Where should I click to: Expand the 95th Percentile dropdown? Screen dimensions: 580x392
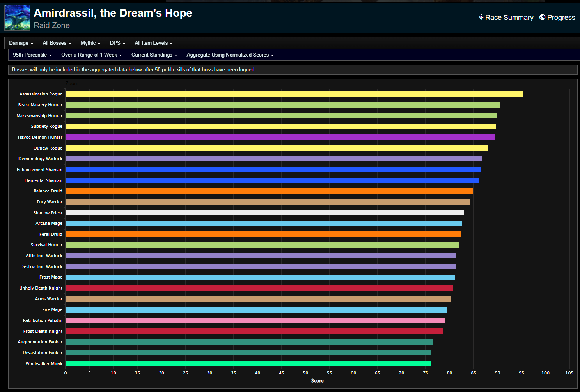click(32, 55)
